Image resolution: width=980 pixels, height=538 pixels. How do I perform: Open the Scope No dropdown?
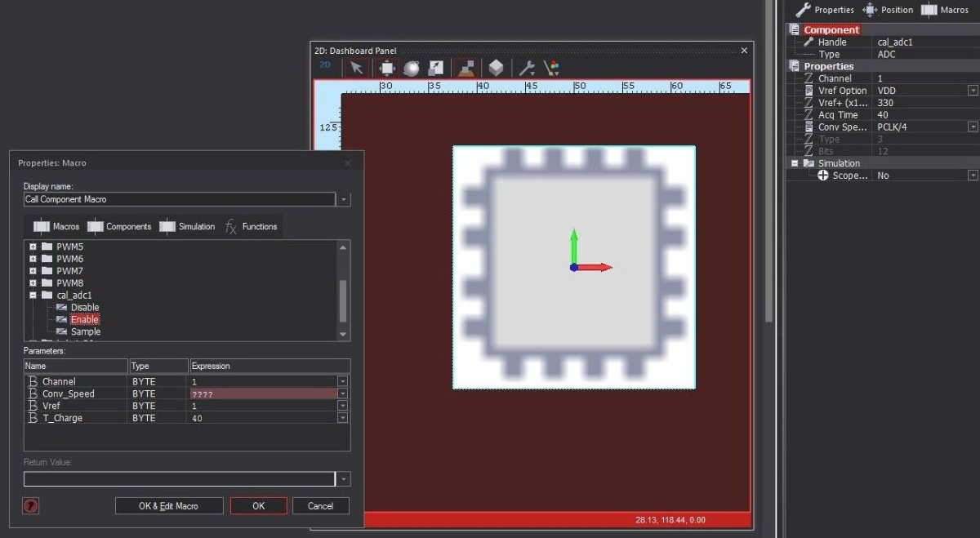[973, 176]
